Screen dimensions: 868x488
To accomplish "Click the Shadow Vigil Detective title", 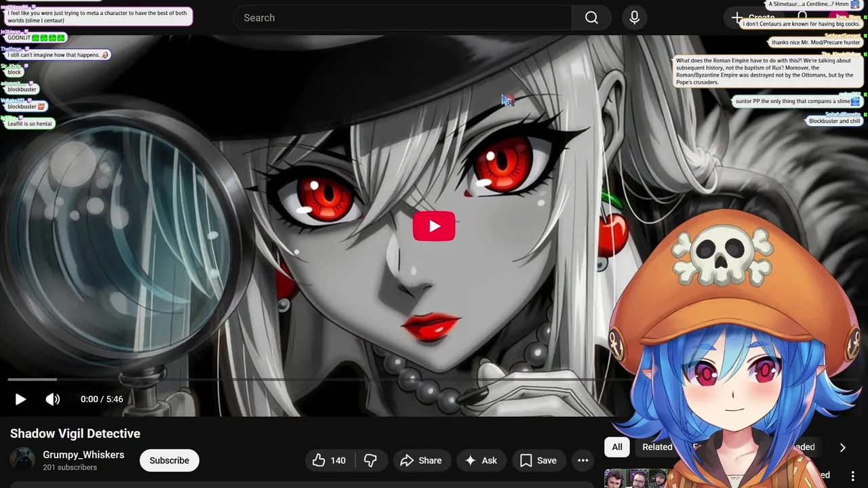I will click(x=75, y=434).
